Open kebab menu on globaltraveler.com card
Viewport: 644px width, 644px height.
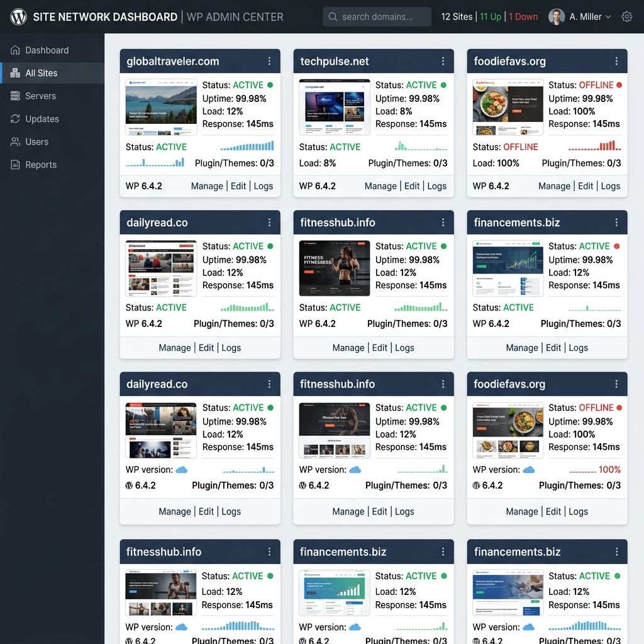[269, 61]
